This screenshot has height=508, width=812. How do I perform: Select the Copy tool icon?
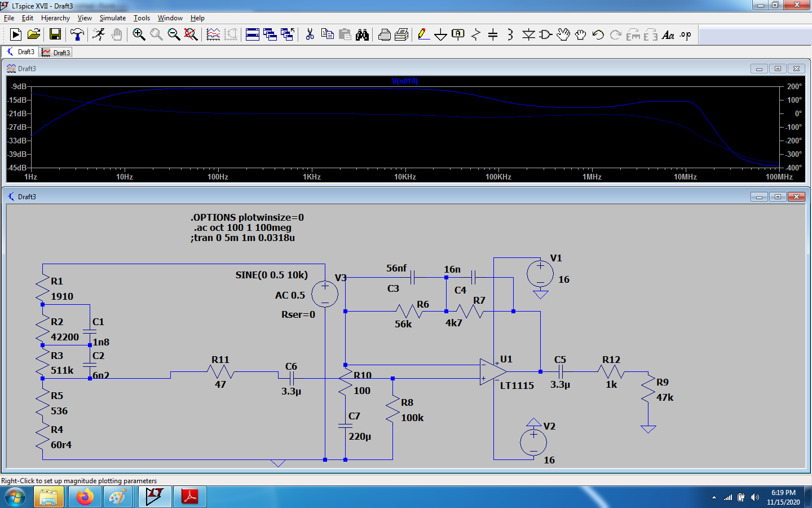click(327, 35)
